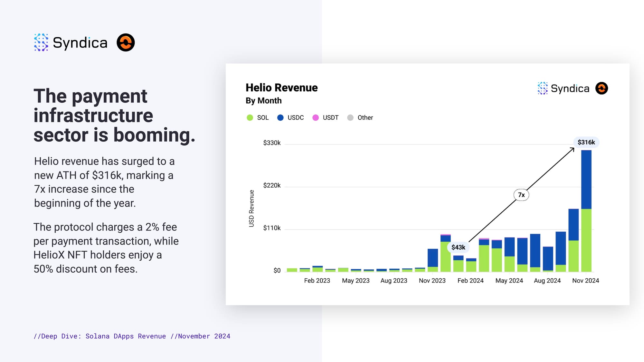Click the Nov 2024 axis label
Image resolution: width=644 pixels, height=362 pixels.
tap(585, 281)
